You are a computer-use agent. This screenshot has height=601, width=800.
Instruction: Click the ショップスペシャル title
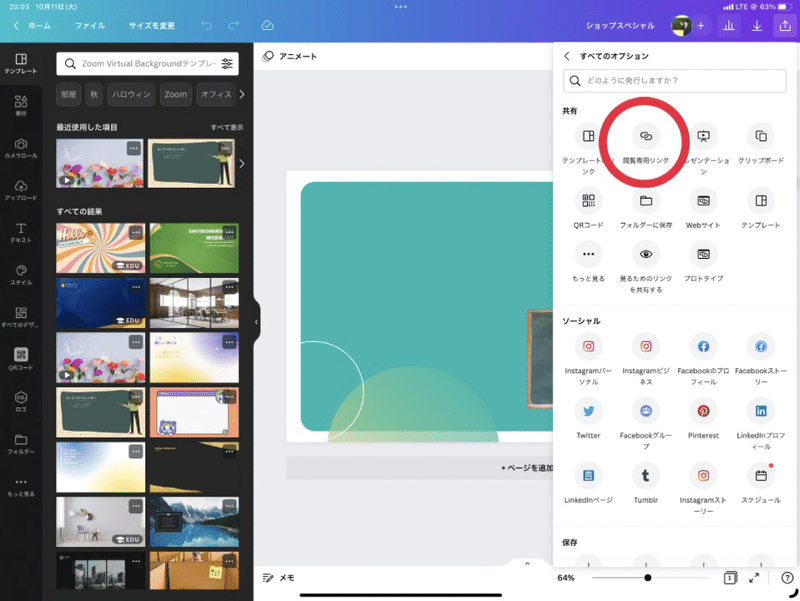point(620,26)
